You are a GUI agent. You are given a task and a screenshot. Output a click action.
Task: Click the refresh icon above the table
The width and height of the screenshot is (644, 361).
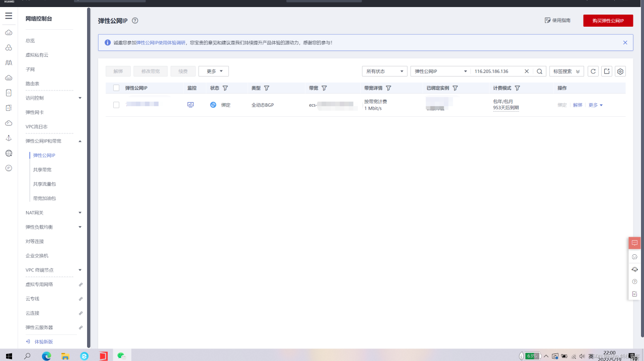tap(594, 71)
